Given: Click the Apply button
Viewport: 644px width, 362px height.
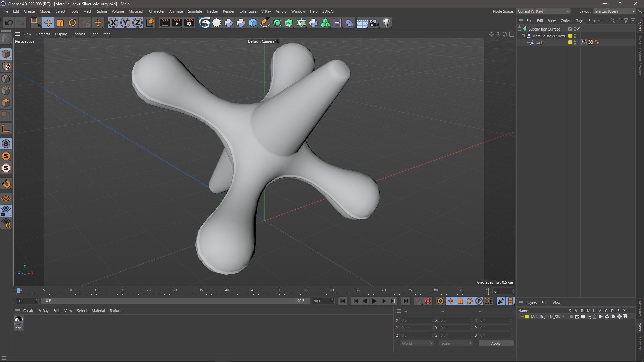Looking at the screenshot, I should click(x=495, y=343).
